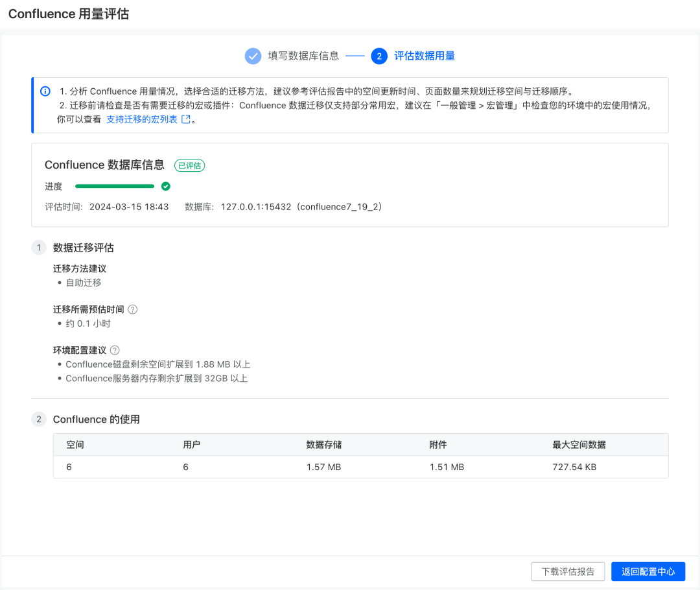Click the green progress complete checkmark
Screen dimensions: 700x590
(166, 186)
